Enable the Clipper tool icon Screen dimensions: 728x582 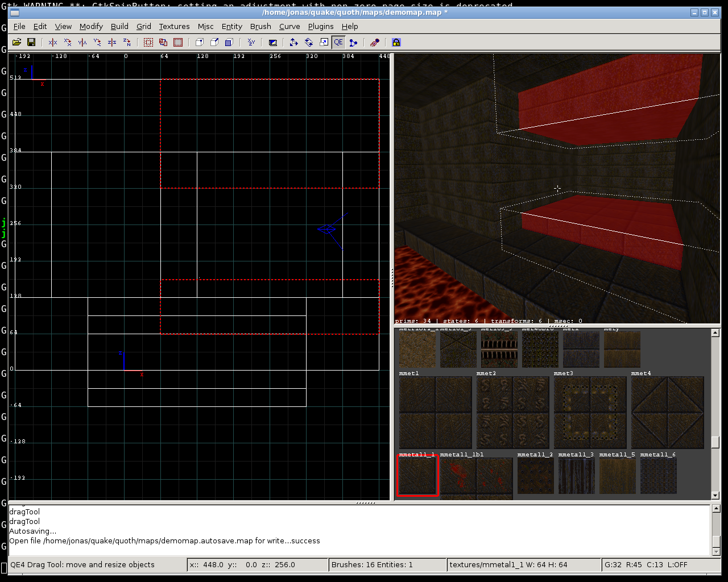click(x=353, y=42)
